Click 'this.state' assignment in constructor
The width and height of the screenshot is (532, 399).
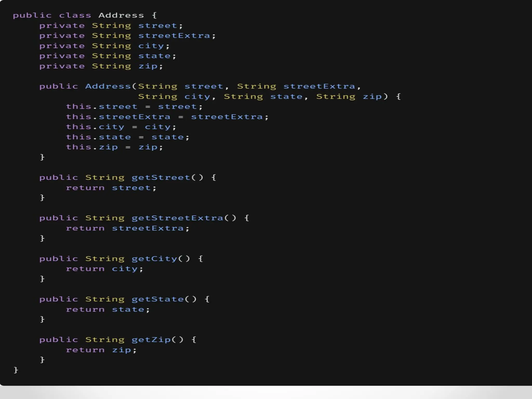[x=98, y=137]
